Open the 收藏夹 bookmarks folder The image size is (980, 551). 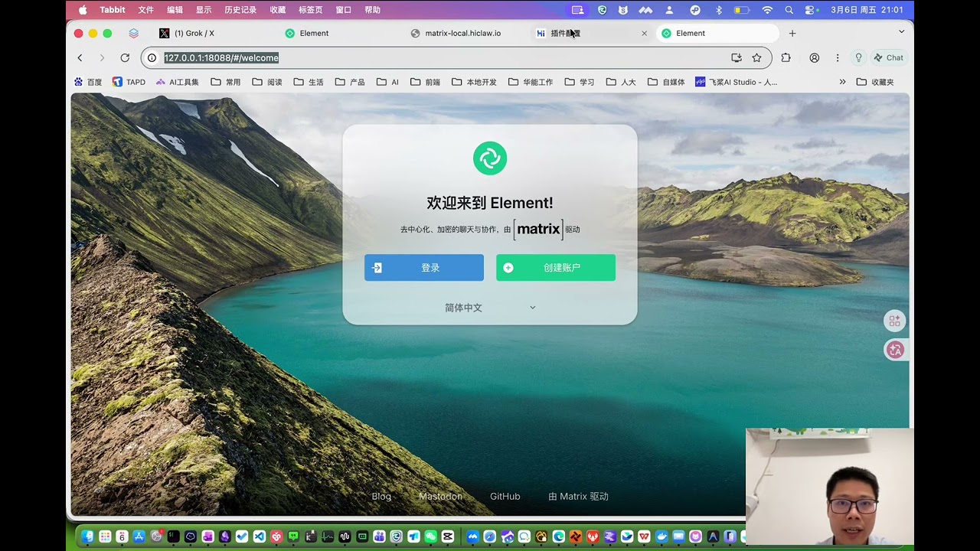tap(875, 82)
